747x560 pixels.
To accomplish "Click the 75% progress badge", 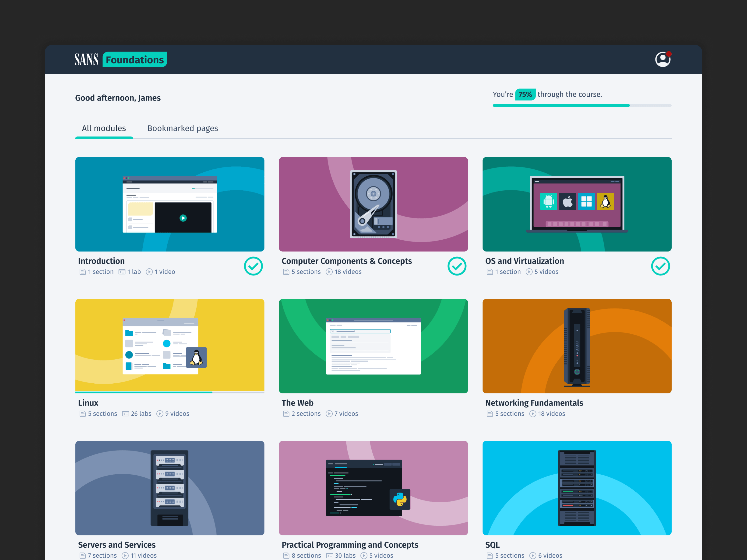I will [525, 94].
